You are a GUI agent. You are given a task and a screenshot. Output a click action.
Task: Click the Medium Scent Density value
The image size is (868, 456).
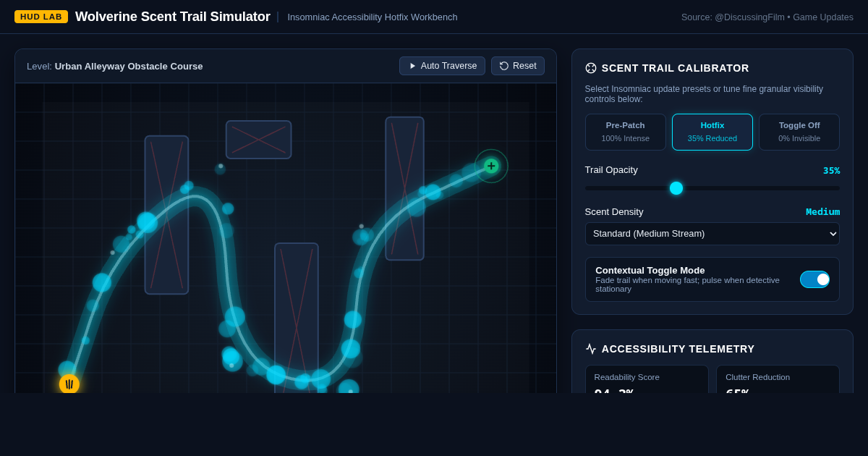point(823,212)
